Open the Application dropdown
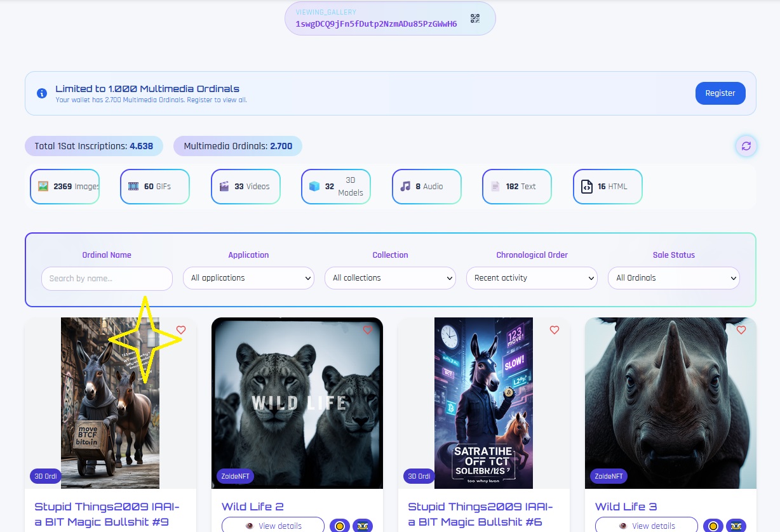Screen dimensions: 780x532 pyautogui.click(x=248, y=278)
